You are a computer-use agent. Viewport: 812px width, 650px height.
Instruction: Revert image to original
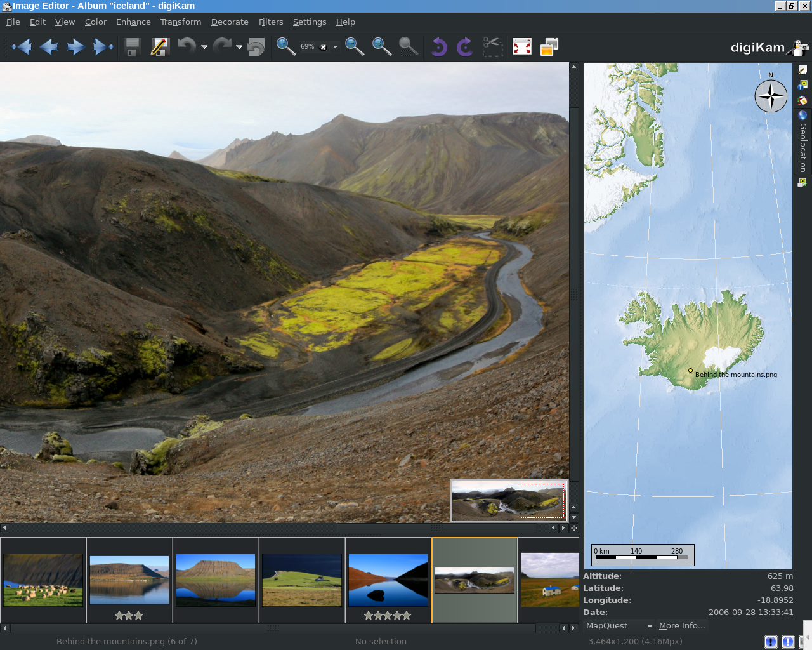point(256,47)
